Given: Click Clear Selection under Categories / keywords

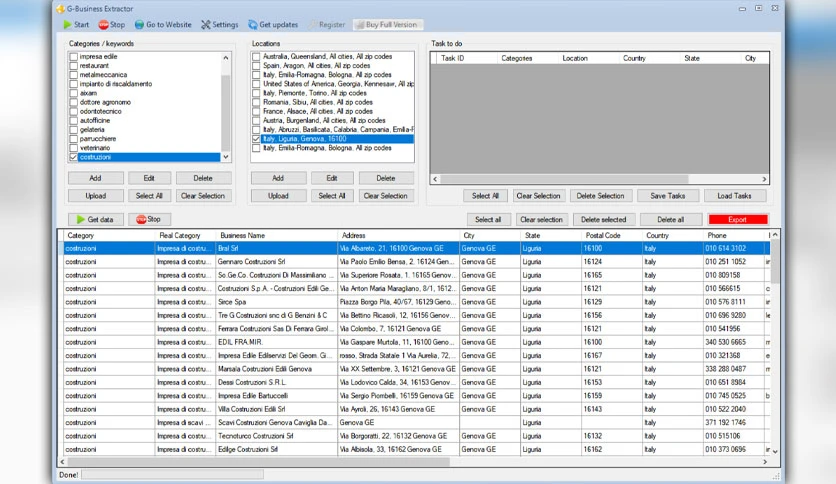Looking at the screenshot, I should pos(203,196).
